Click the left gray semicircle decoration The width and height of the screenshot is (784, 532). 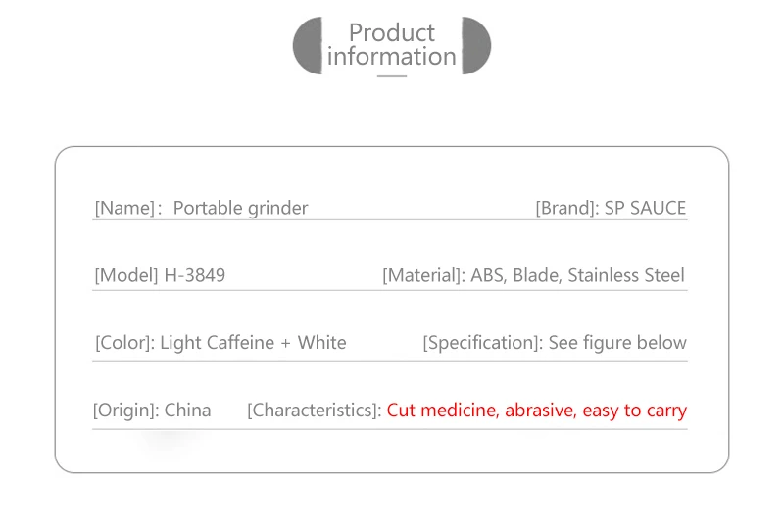(308, 45)
